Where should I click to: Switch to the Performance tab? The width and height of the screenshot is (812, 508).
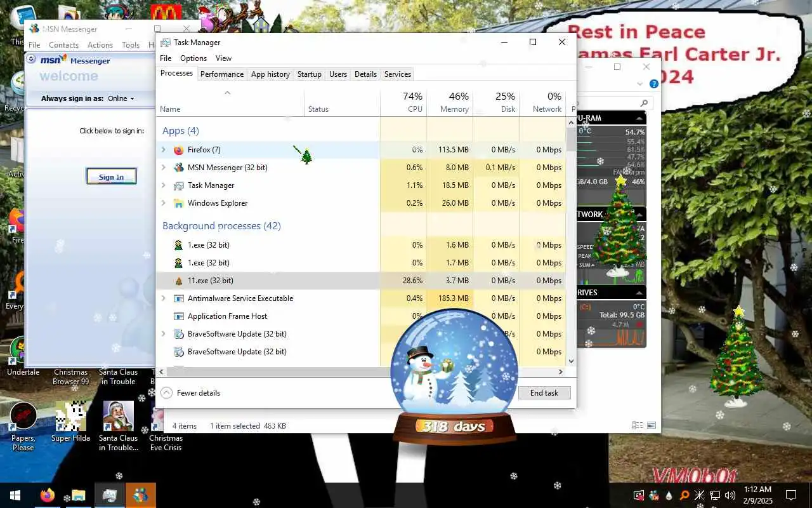pos(222,74)
